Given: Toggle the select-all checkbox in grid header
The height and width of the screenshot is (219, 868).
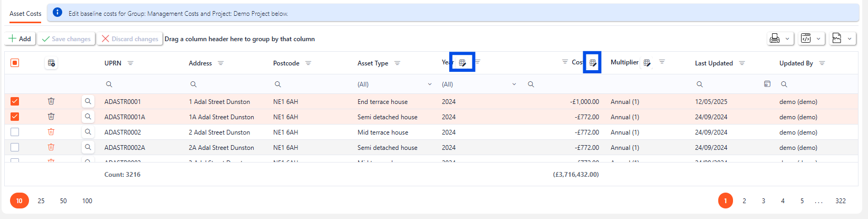Looking at the screenshot, I should pos(15,63).
